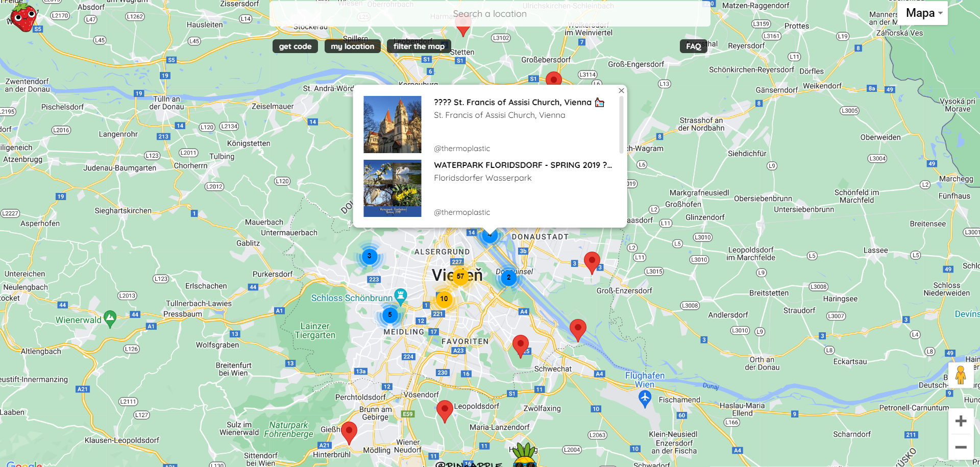Click the Schloss Schönbrunn museum icon

(x=401, y=297)
